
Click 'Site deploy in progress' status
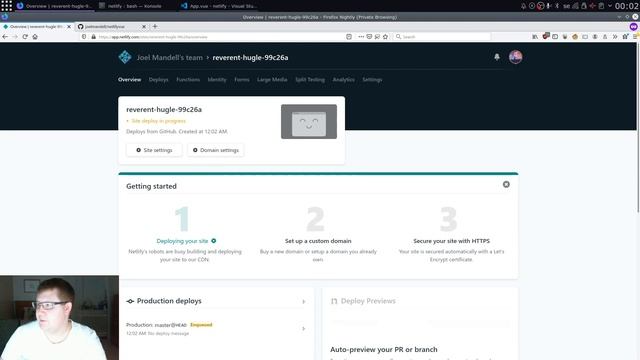pyautogui.click(x=158, y=121)
